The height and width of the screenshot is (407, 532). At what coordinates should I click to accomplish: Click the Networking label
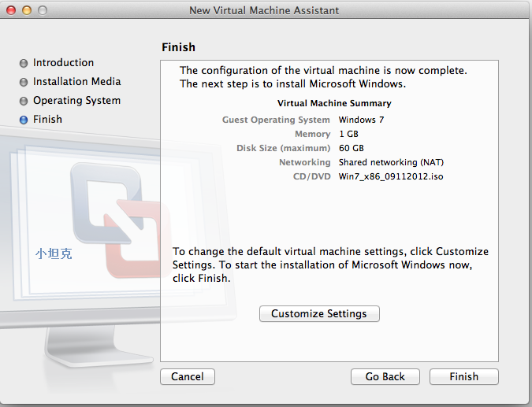(x=305, y=162)
